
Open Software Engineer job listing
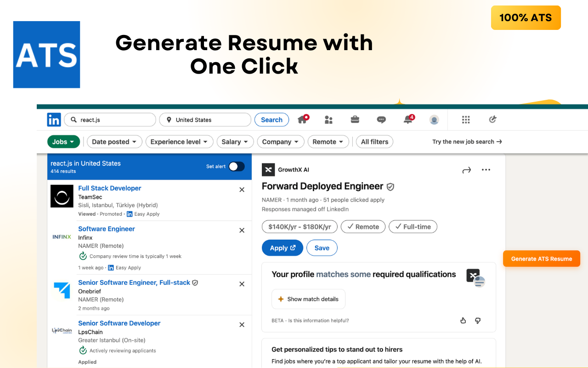[107, 229]
